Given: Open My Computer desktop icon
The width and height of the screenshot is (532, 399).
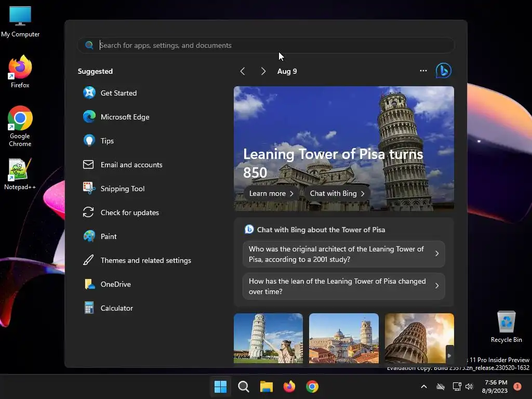Looking at the screenshot, I should point(20,22).
